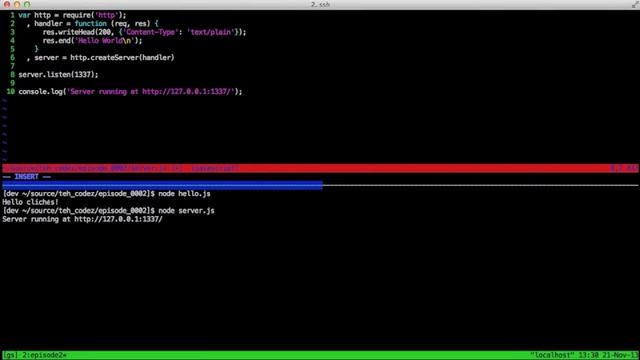Click the fullscreen arrows icon in title bar
Viewport: 640px width, 360px height.
pyautogui.click(x=635, y=4)
